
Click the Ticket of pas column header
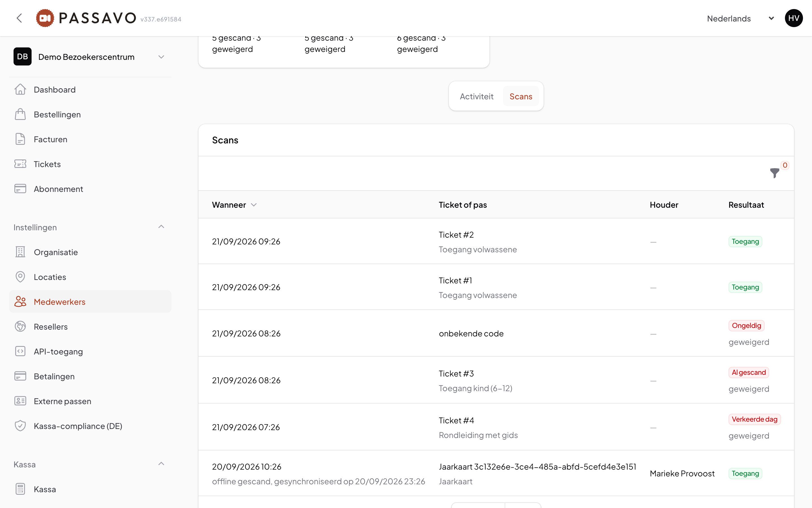point(463,205)
